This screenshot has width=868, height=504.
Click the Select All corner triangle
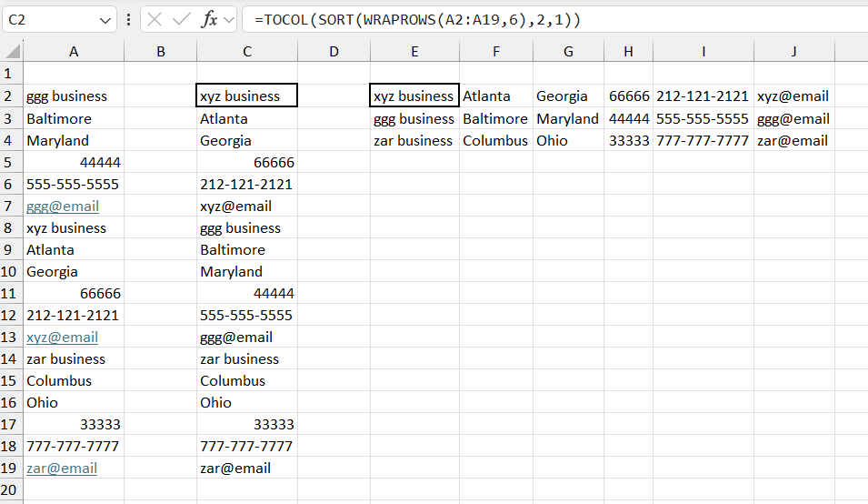(x=12, y=52)
